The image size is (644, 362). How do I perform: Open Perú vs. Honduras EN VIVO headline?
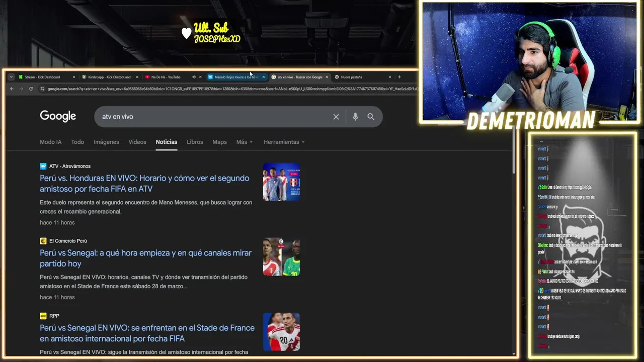[145, 184]
